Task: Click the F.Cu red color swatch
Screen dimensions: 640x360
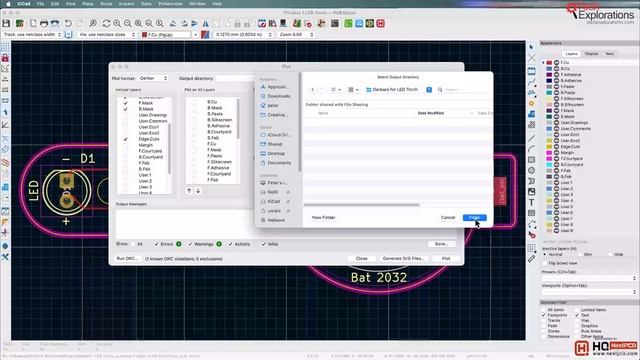Action: point(549,63)
